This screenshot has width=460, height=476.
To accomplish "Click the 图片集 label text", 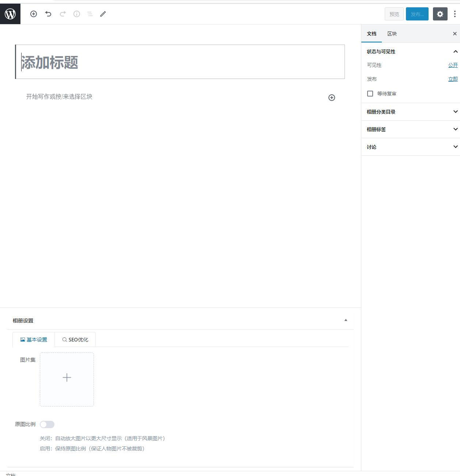I will pos(28,360).
